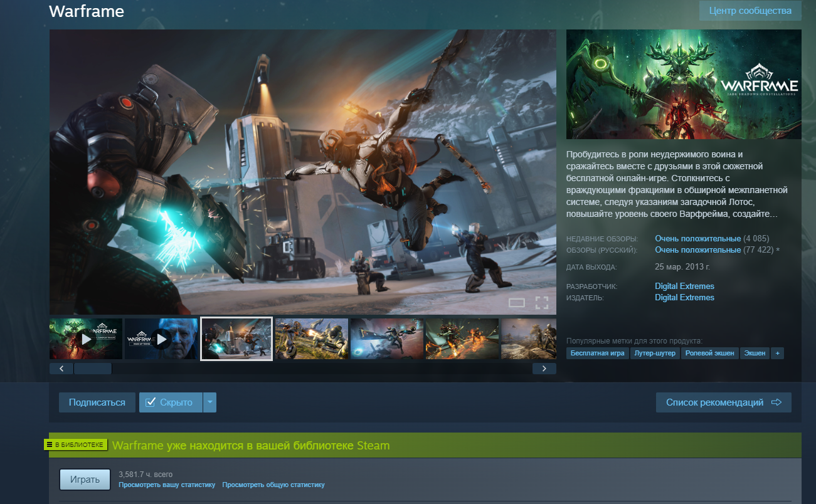This screenshot has width=816, height=504.
Task: Click the В библиотеке badge
Action: (76, 445)
